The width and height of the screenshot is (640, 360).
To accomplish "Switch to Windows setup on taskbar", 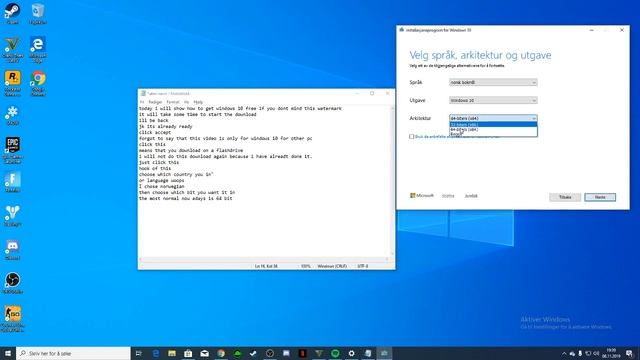I will 384,353.
